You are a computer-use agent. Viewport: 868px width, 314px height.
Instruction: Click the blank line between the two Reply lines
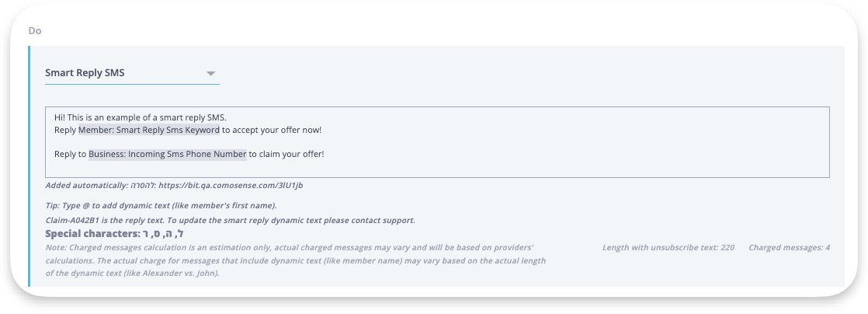pyautogui.click(x=311, y=142)
